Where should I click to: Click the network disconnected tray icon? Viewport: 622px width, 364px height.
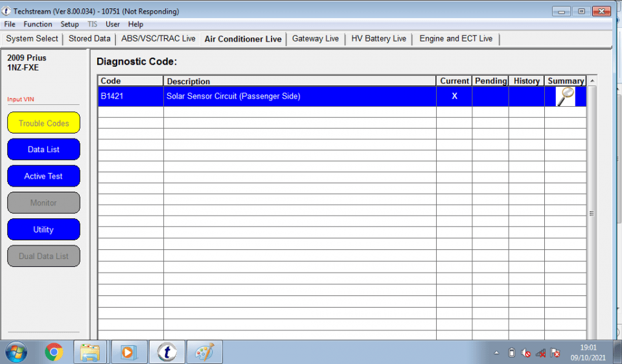click(x=540, y=353)
